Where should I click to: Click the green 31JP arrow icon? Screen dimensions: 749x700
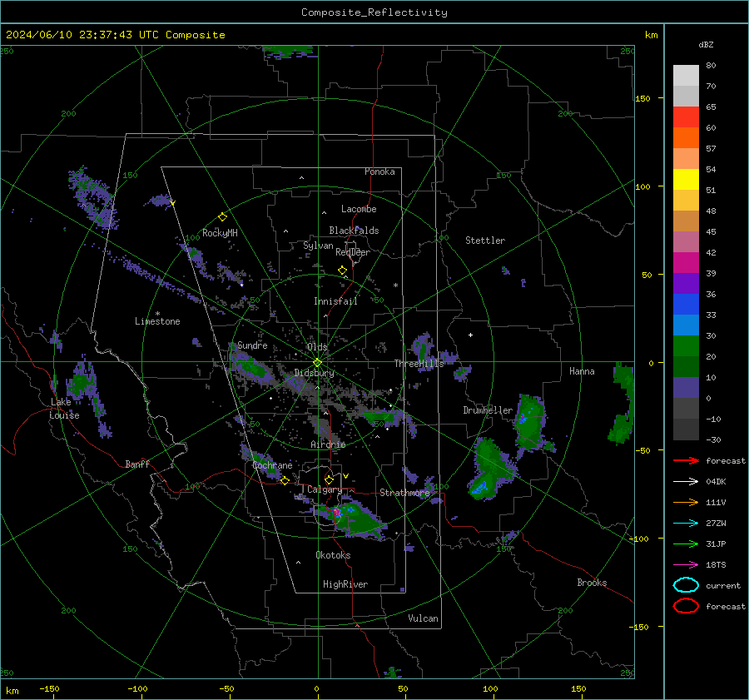pos(686,544)
